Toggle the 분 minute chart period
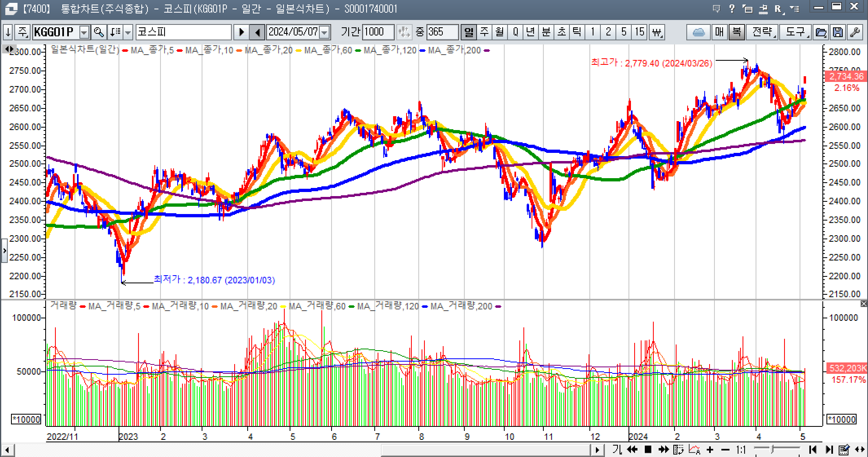The image size is (868, 457). (546, 32)
